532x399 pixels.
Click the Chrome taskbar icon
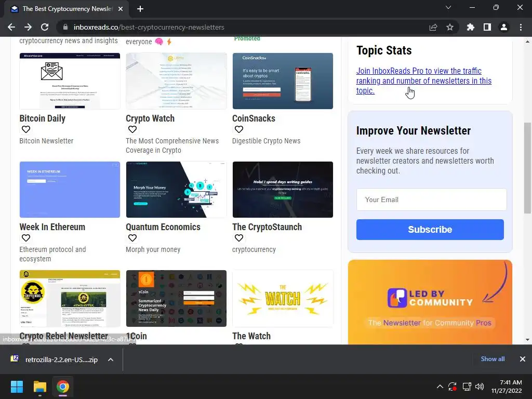[63, 387]
